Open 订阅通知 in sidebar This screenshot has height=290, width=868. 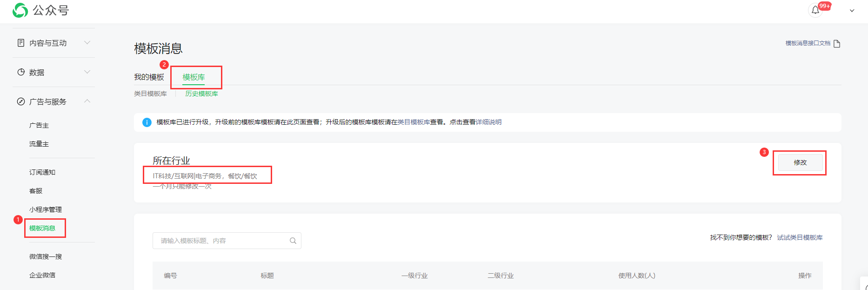[x=42, y=172]
